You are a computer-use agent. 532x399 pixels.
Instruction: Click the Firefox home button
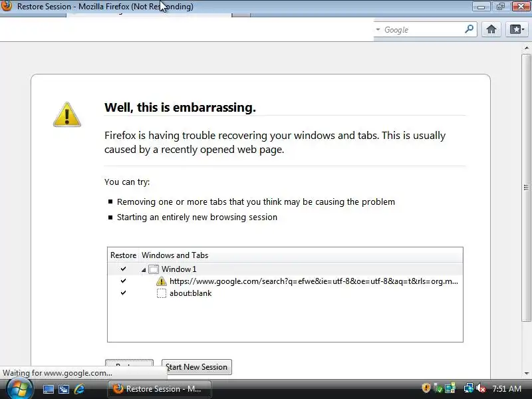491,29
